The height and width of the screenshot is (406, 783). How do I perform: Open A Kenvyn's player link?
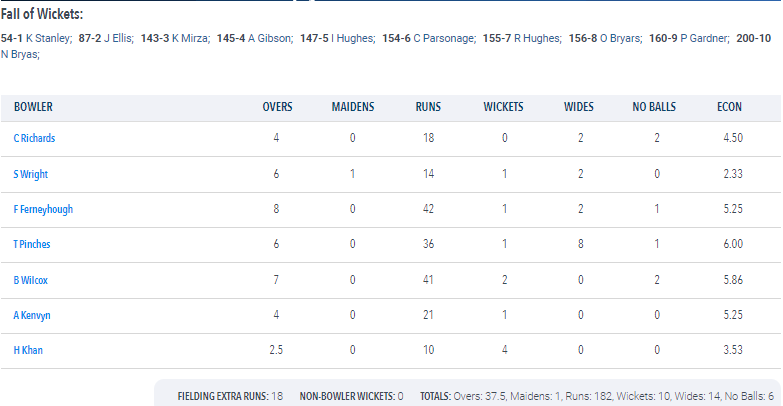tap(32, 315)
